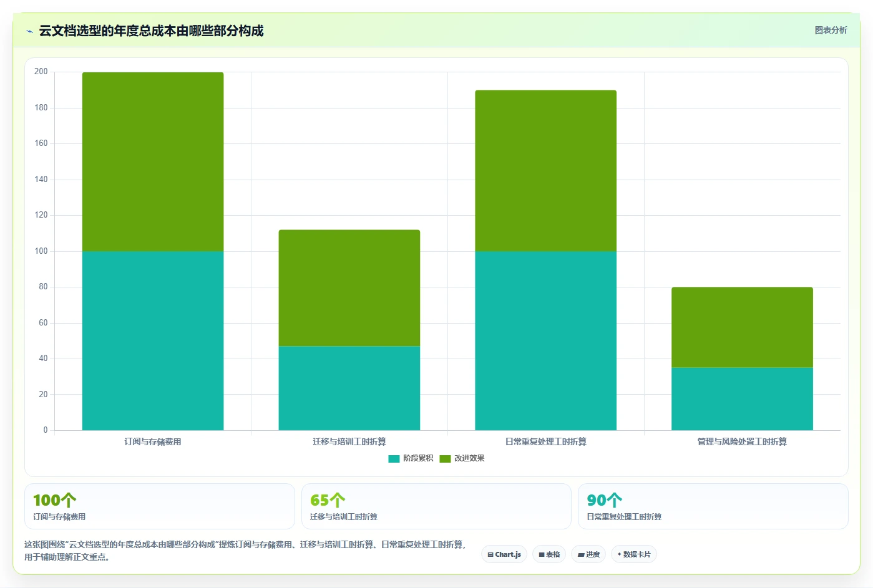Select the teal 阶段累积 segment of 订阅与存储费用
Image resolution: width=873 pixels, height=588 pixels.
[153, 340]
